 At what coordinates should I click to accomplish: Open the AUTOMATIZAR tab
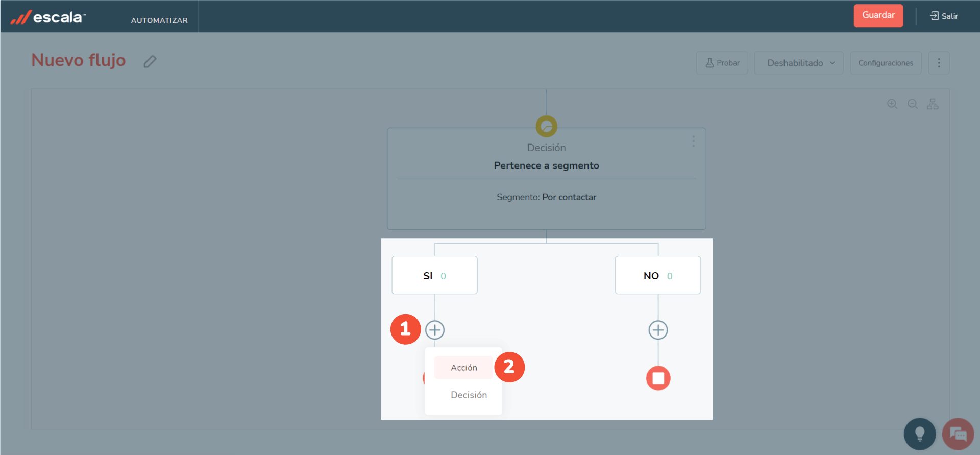(x=159, y=20)
